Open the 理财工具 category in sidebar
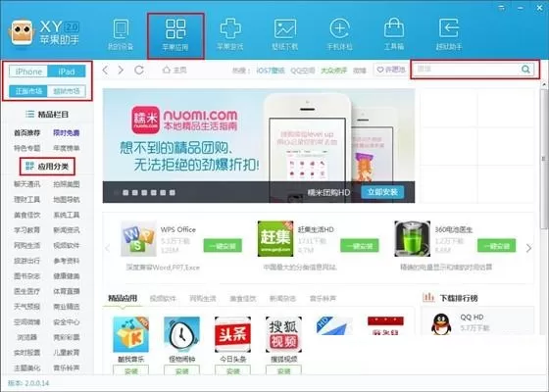The image size is (549, 392). tap(27, 200)
